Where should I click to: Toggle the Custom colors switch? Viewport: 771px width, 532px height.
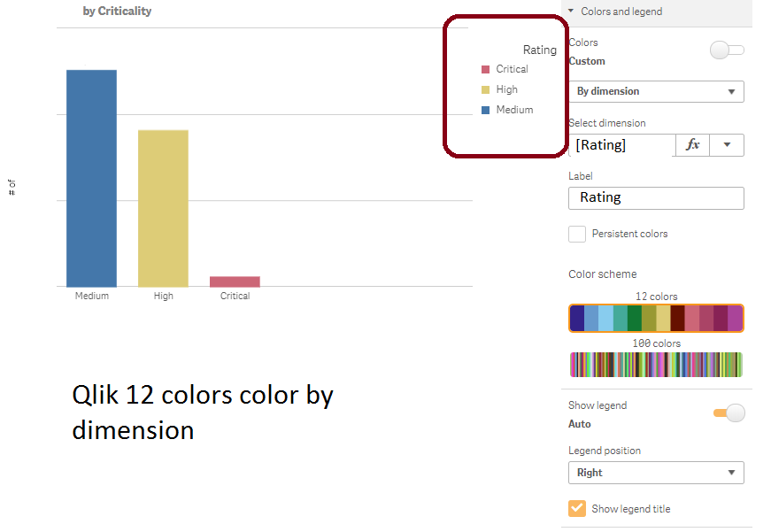tap(726, 50)
